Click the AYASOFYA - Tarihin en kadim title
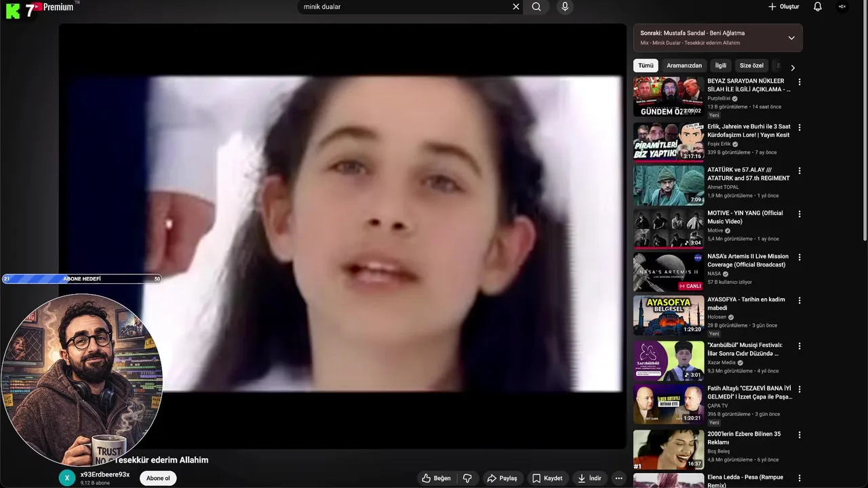 click(746, 304)
